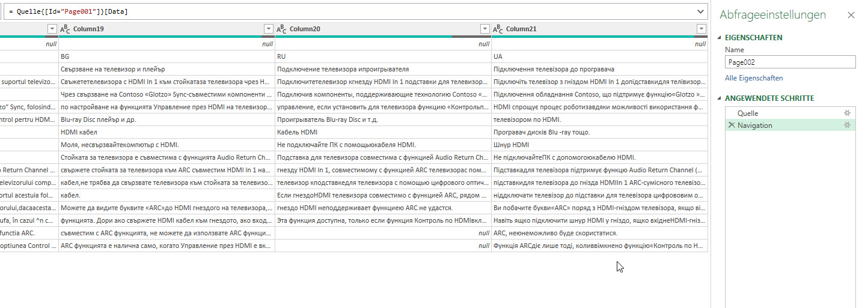This screenshot has width=868, height=308.
Task: Select cell "ARC, неюнеможливо буде скористатися."
Action: 599,233
